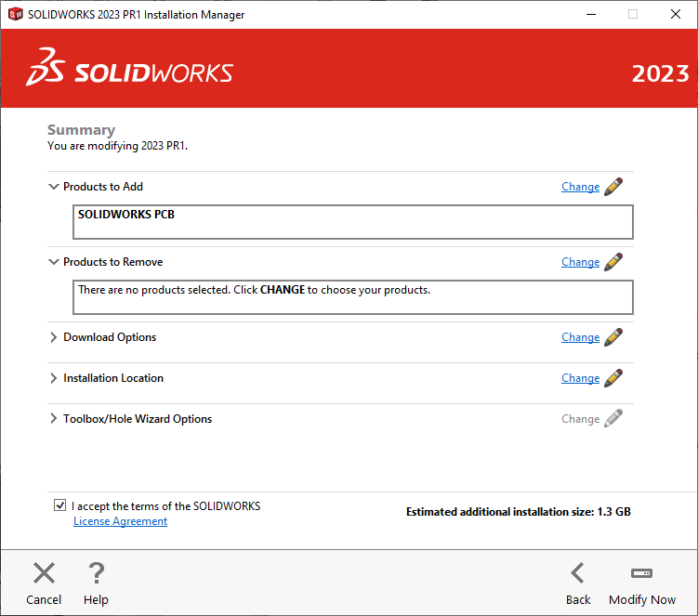Click 'I accept the terms of the SOLIDWORKS' text

[x=166, y=506]
